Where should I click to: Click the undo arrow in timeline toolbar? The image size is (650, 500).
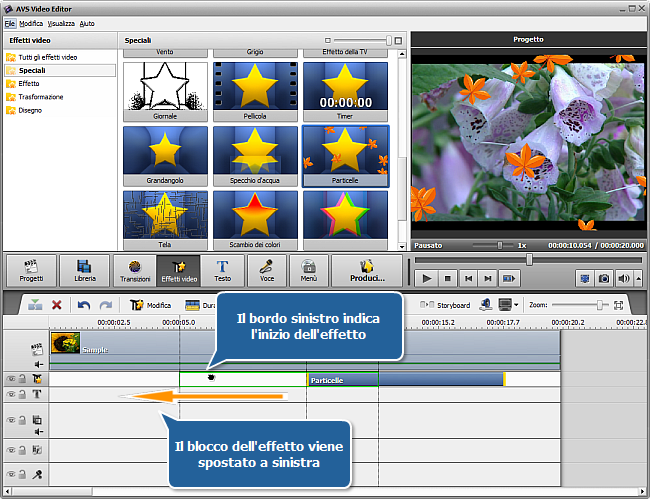click(x=83, y=305)
